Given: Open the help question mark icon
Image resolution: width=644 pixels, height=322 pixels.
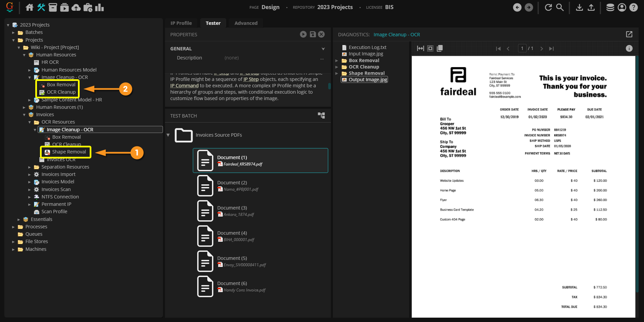Looking at the screenshot, I should 633,7.
